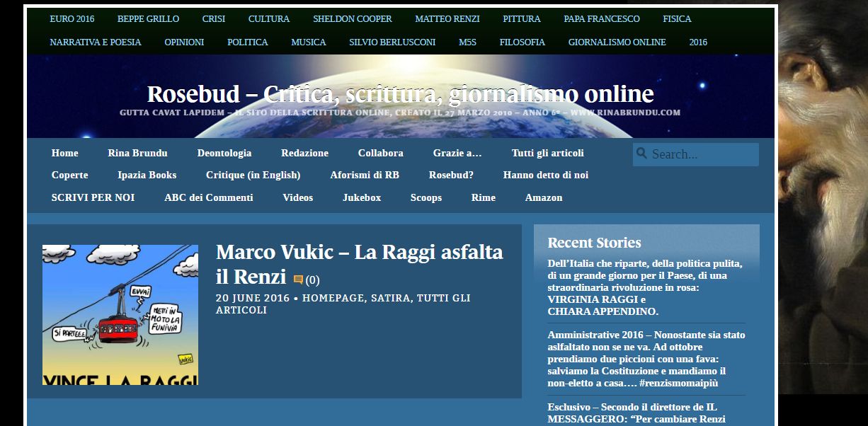Open the 'SCRIVI PER NOI' page

tap(93, 197)
